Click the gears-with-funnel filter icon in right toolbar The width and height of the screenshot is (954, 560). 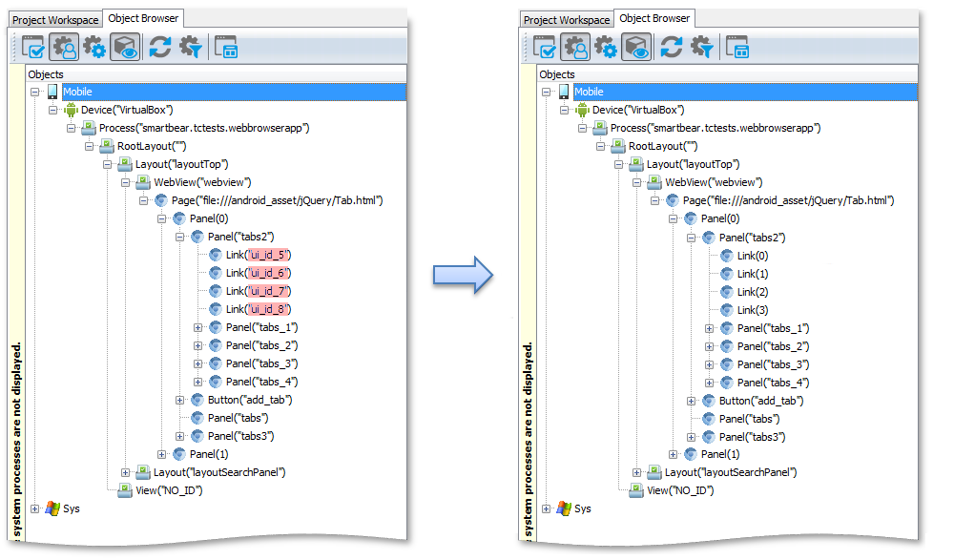click(702, 46)
